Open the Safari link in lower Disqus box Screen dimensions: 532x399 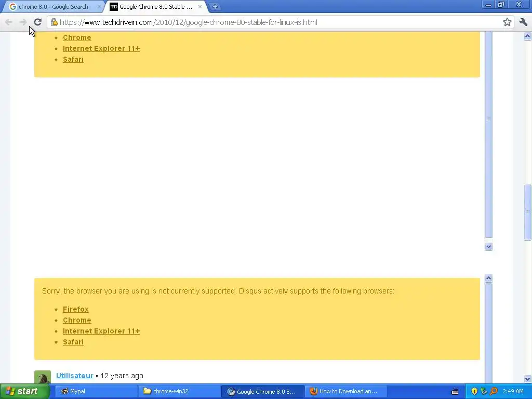pos(73,342)
